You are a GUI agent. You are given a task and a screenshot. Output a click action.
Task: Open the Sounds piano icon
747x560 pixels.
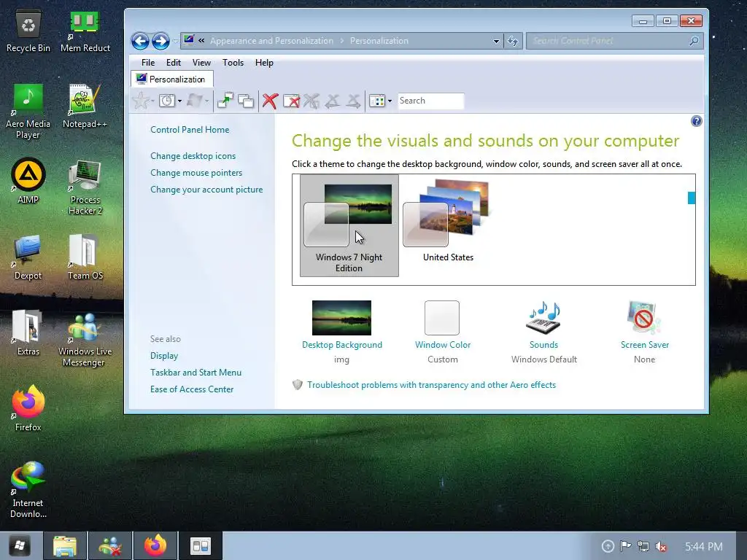click(x=543, y=318)
